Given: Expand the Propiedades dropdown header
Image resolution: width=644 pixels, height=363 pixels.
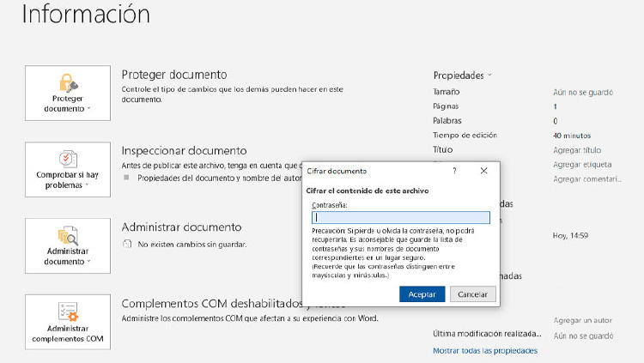Looking at the screenshot, I should (463, 76).
